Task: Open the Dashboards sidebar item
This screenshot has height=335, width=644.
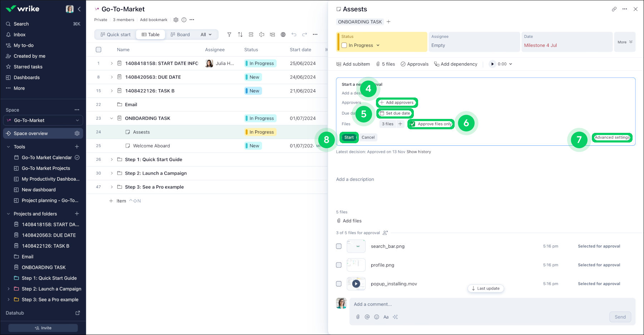Action: tap(26, 77)
